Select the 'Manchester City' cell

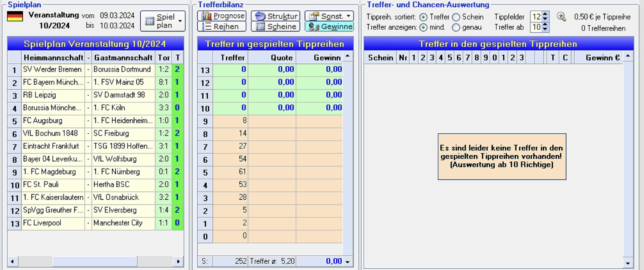(123, 223)
